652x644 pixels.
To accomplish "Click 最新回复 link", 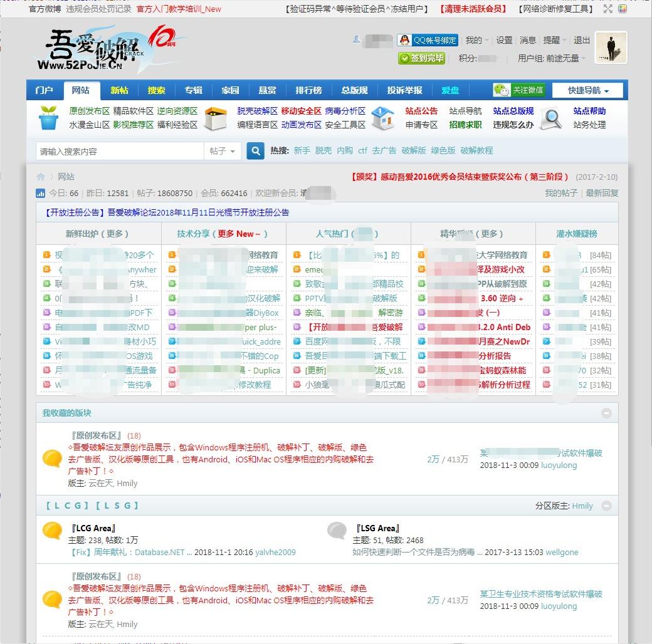I will (602, 193).
